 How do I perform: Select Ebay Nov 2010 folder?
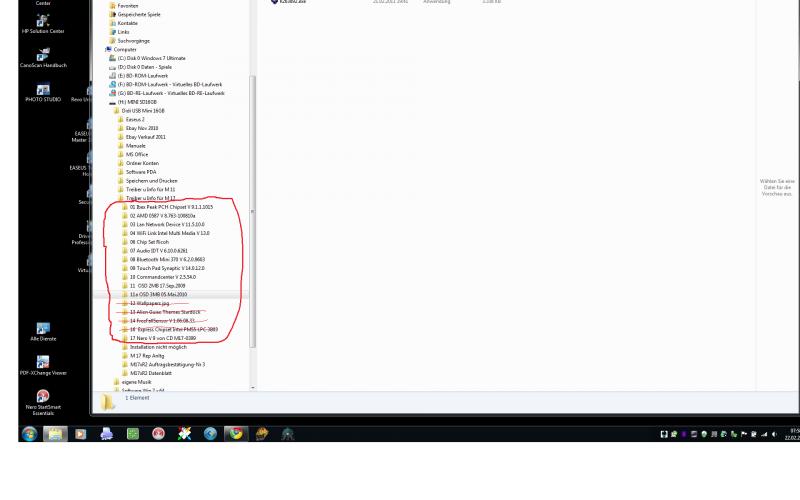coord(138,128)
